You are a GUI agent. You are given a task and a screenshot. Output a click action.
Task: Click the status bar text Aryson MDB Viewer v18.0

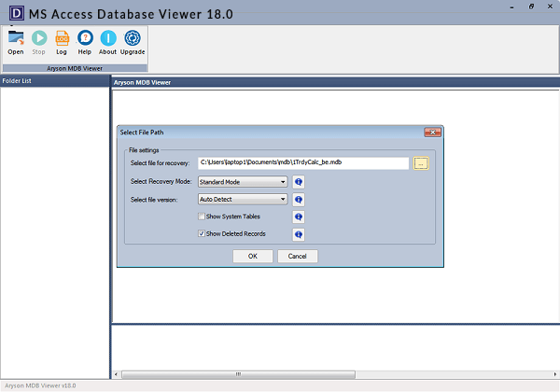(40, 385)
